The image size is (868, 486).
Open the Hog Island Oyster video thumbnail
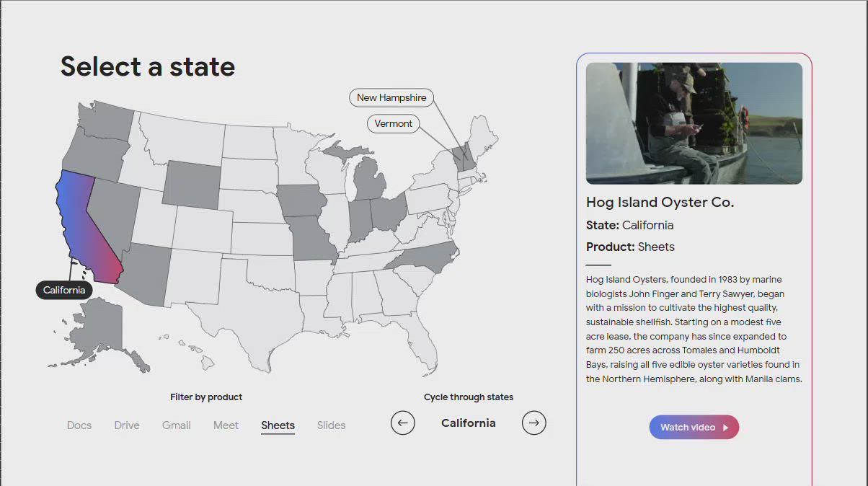[x=694, y=123]
